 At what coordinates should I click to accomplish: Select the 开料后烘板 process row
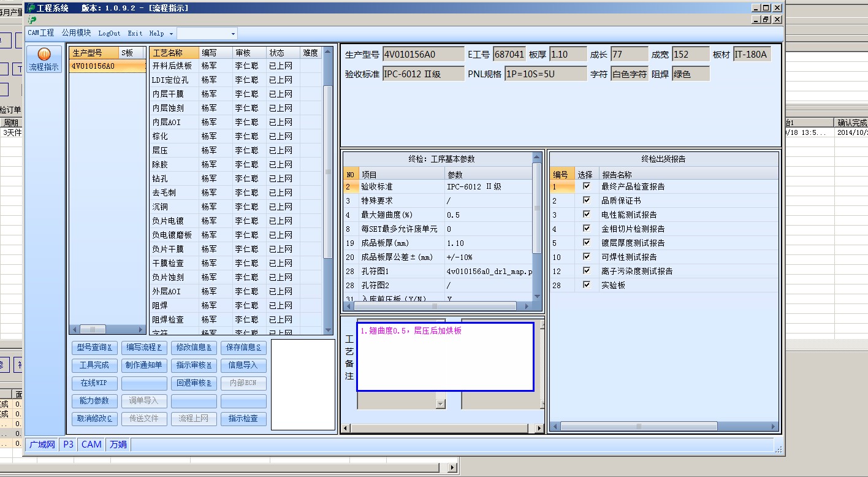coord(236,66)
